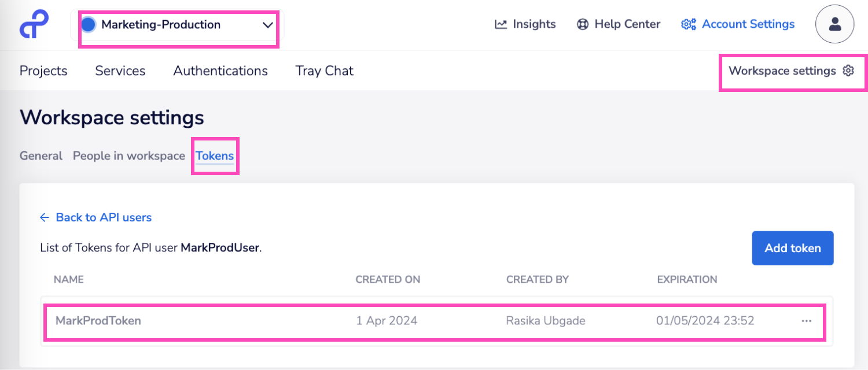Image resolution: width=868 pixels, height=370 pixels.
Task: Click the Help Center lifebuoy icon
Action: coord(583,24)
